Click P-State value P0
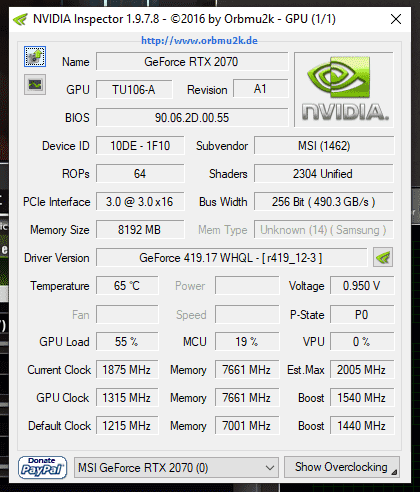The height and width of the screenshot is (492, 420). click(362, 314)
